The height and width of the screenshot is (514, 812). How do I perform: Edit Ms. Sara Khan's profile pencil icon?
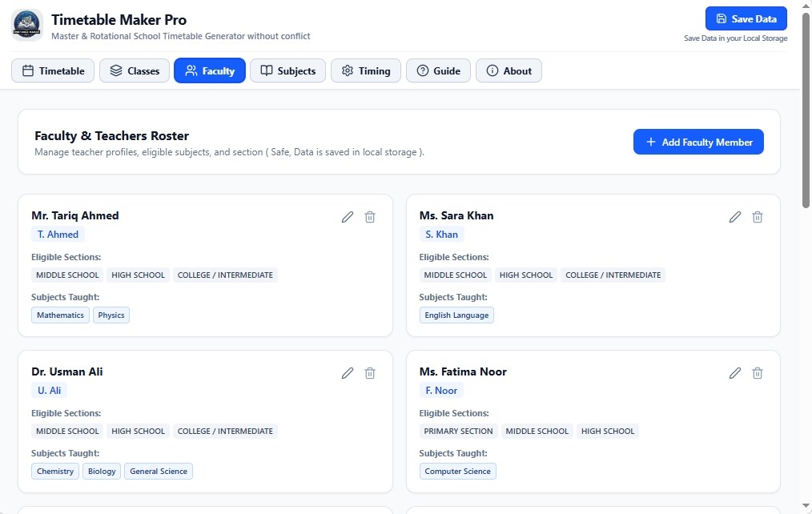click(735, 217)
